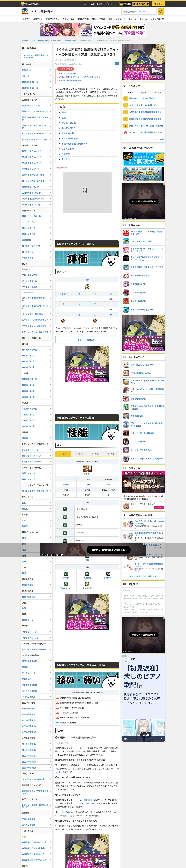Click next arrow on piano stream ad
This screenshot has height=868, width=186.
tap(161, 739)
